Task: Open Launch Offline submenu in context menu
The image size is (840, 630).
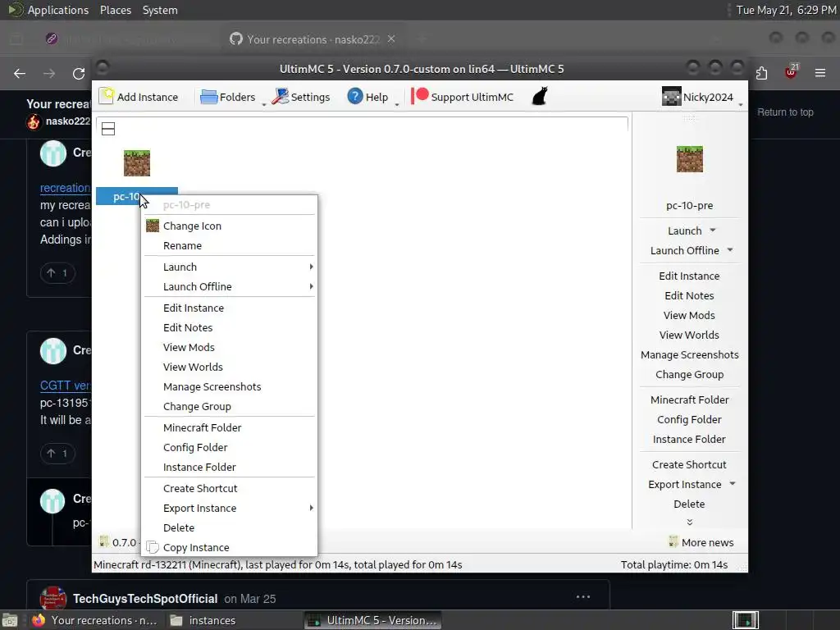Action: pyautogui.click(x=229, y=286)
